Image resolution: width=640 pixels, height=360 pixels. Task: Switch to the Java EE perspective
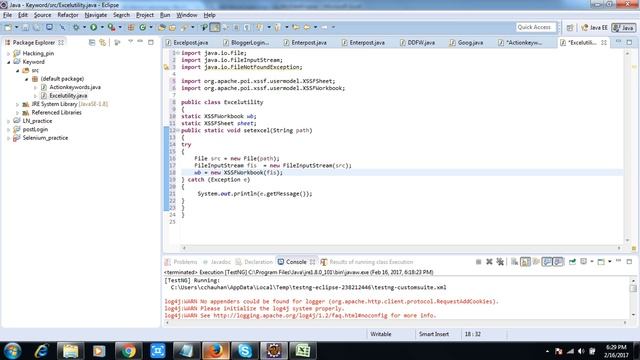[x=594, y=28]
